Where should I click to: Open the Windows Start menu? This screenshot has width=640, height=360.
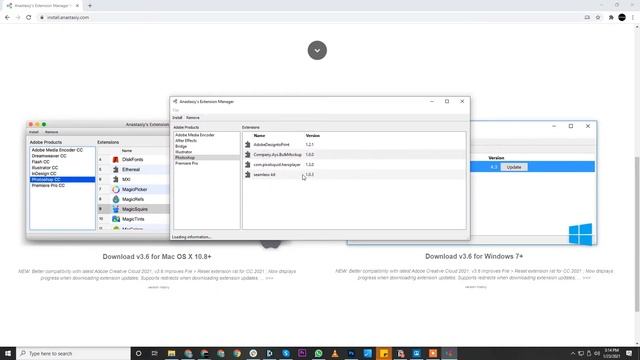(x=8, y=353)
